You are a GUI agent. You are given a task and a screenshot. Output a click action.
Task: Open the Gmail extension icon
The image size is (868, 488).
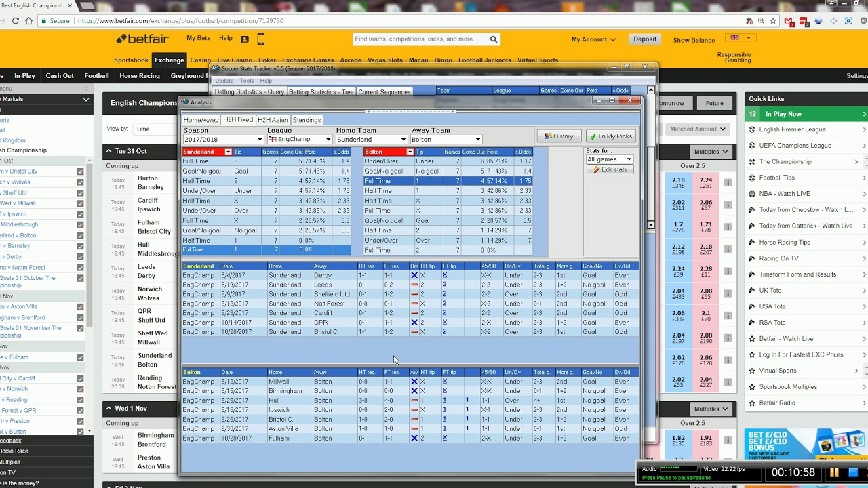coord(790,21)
